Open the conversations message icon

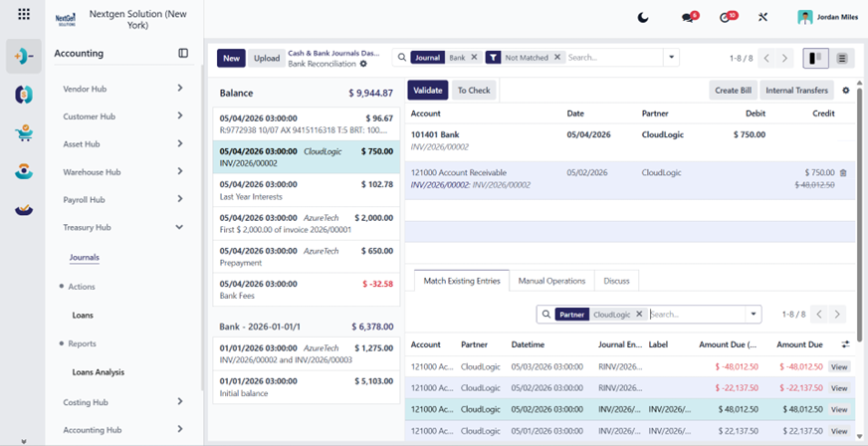point(688,18)
